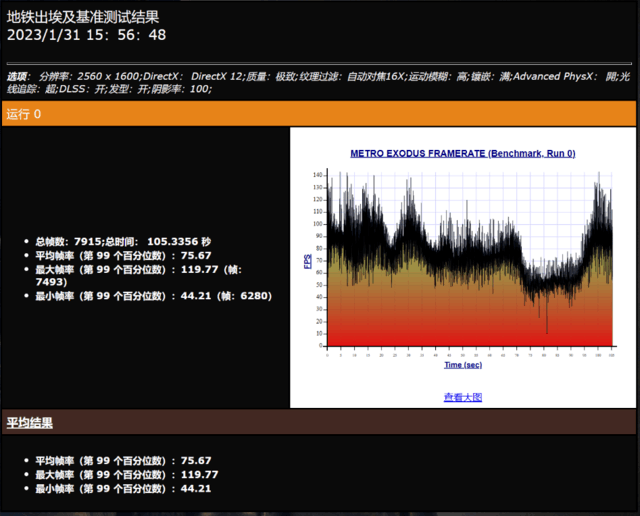Image resolution: width=640 pixels, height=516 pixels.
Task: Click the 平均结果 最小帧率 44.21 line
Action: (x=123, y=488)
